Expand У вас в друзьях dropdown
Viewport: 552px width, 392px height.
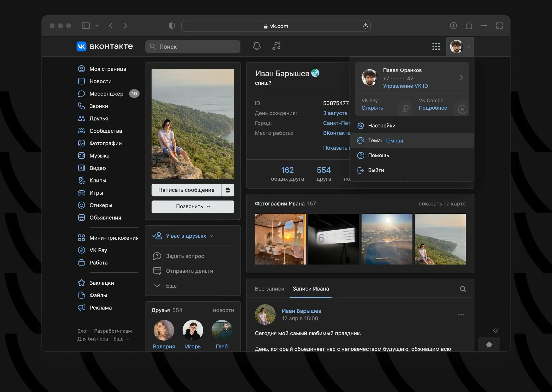(x=186, y=236)
